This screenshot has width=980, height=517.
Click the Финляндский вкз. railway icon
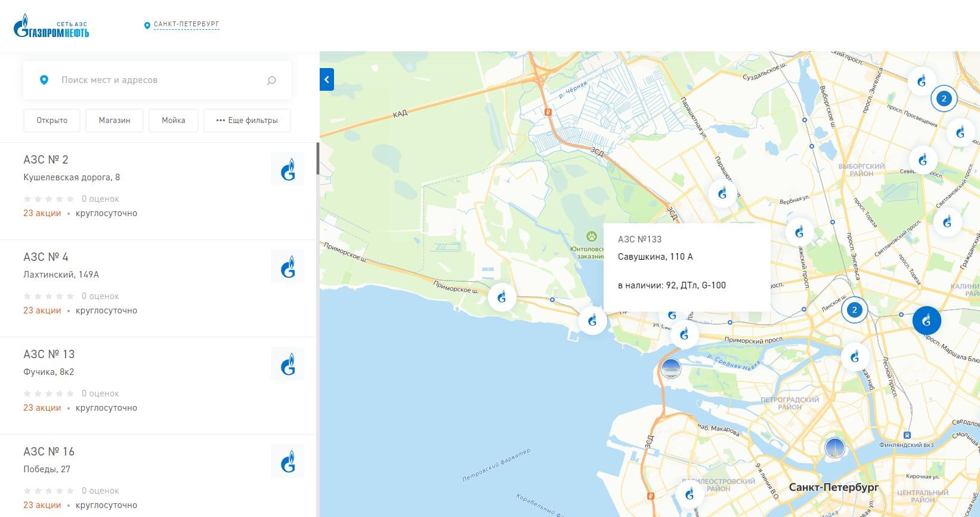pyautogui.click(x=907, y=435)
